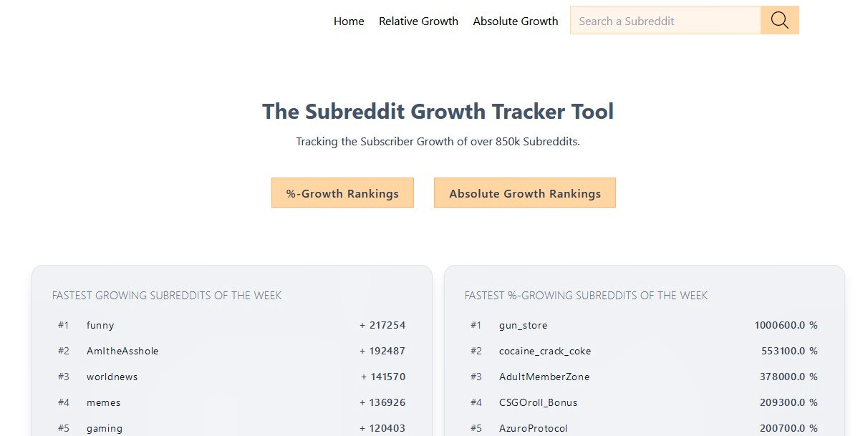Open the AzuroProtocol subreddit entry
868x436 pixels.
pos(533,428)
